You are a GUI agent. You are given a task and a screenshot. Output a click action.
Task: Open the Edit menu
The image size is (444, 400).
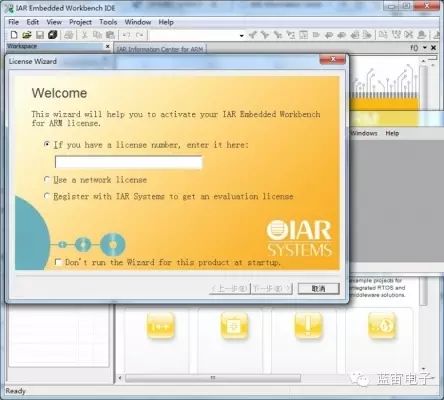pos(33,22)
